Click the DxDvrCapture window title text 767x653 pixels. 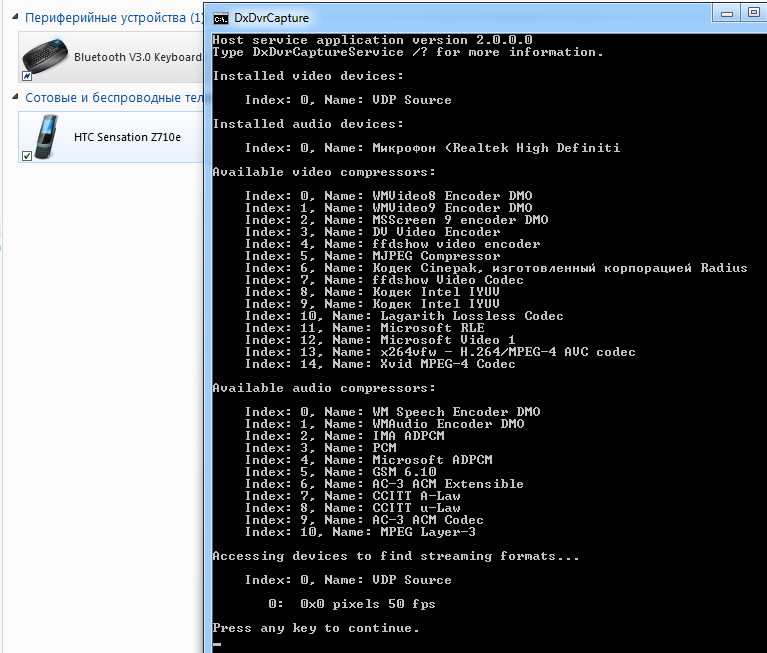pyautogui.click(x=271, y=18)
